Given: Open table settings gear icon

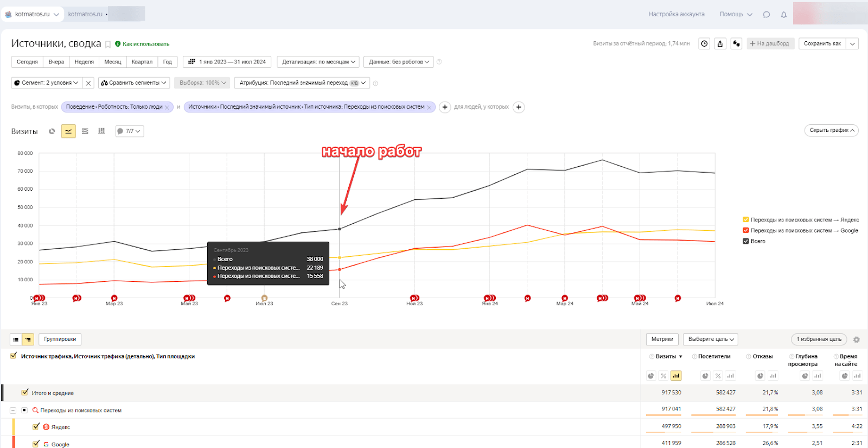Looking at the screenshot, I should (856, 340).
